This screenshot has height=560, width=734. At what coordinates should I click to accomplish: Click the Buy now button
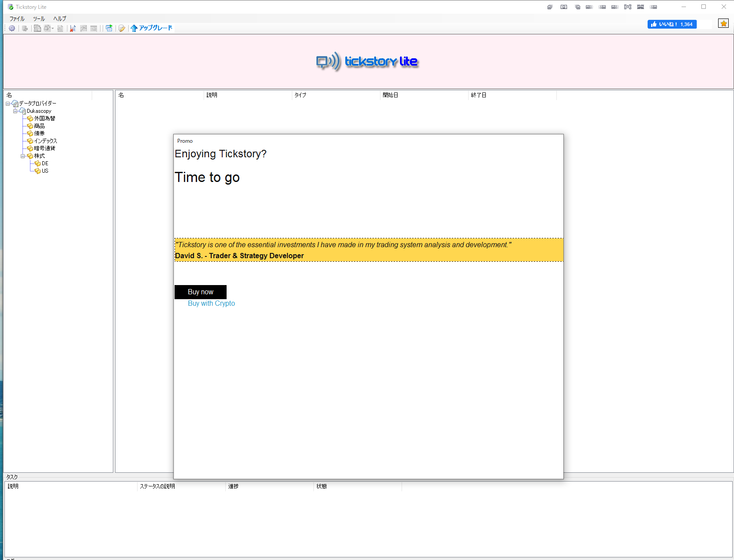click(201, 292)
